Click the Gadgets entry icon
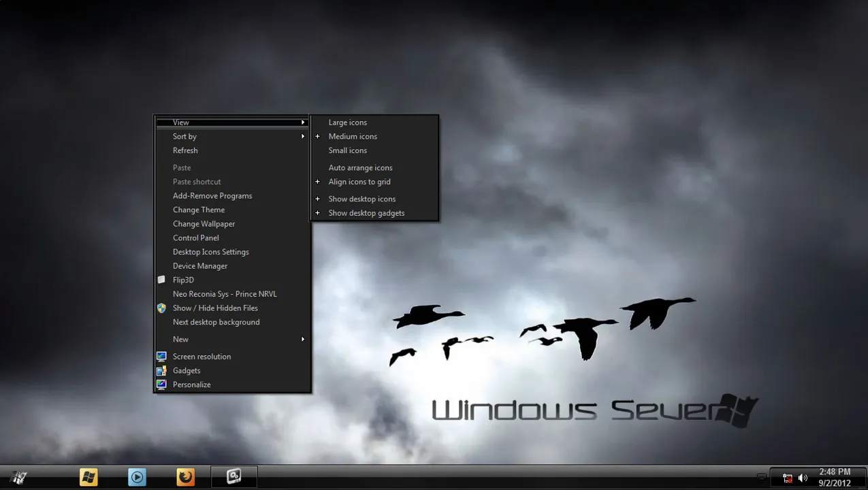The height and width of the screenshot is (490, 868). [161, 370]
